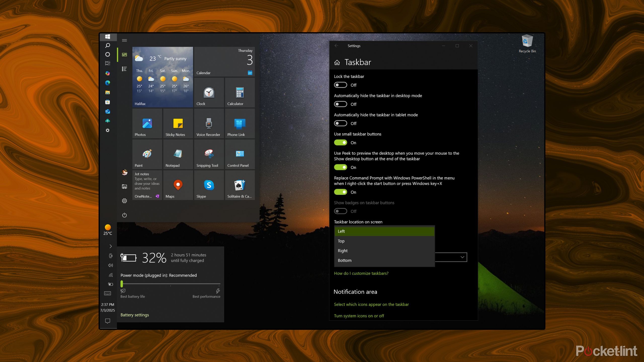The width and height of the screenshot is (644, 362).
Task: Click the Voice Recorder tile
Action: pos(209,124)
